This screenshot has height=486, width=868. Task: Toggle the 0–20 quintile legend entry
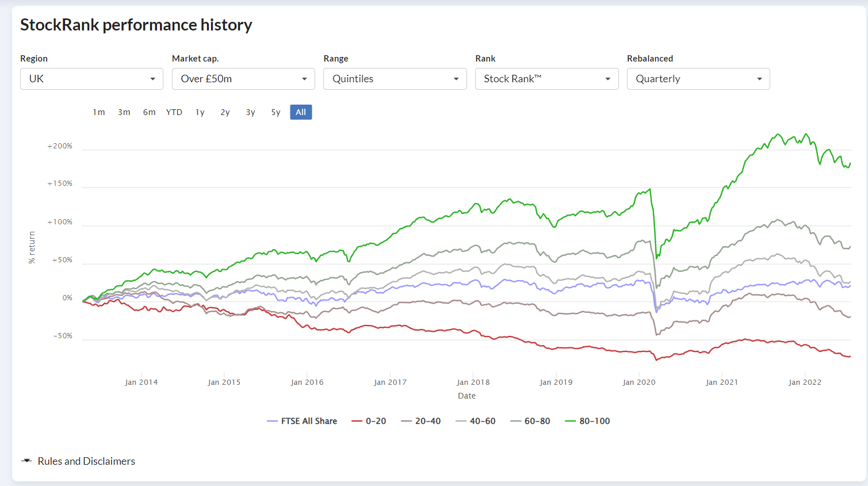(369, 421)
